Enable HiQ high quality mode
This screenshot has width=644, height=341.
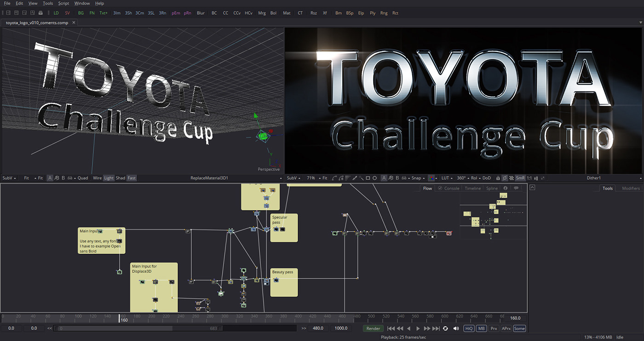469,329
